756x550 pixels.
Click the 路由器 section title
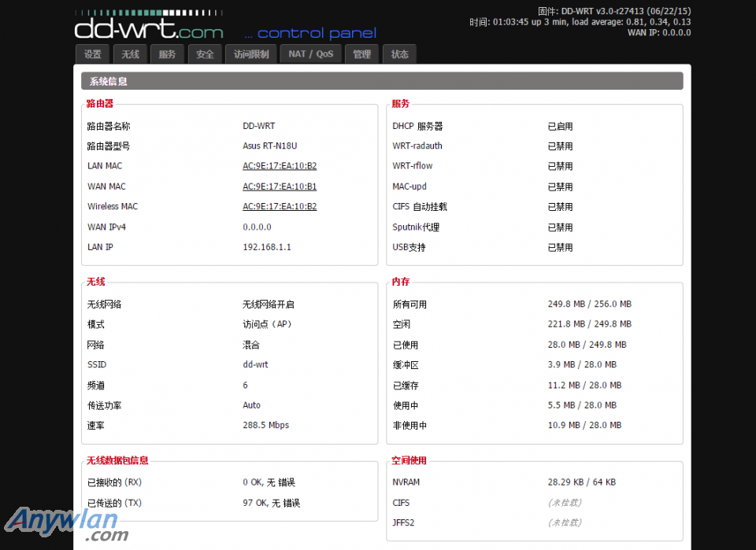[100, 104]
